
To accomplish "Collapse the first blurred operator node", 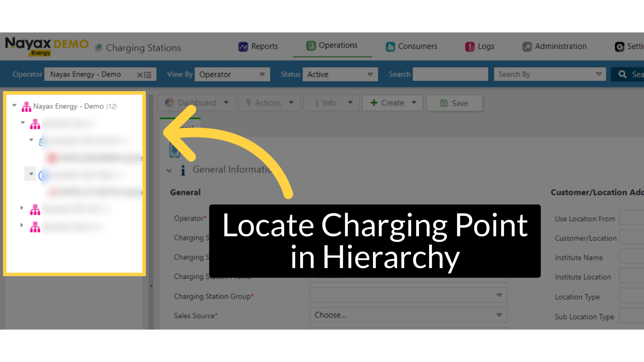I will [x=23, y=123].
